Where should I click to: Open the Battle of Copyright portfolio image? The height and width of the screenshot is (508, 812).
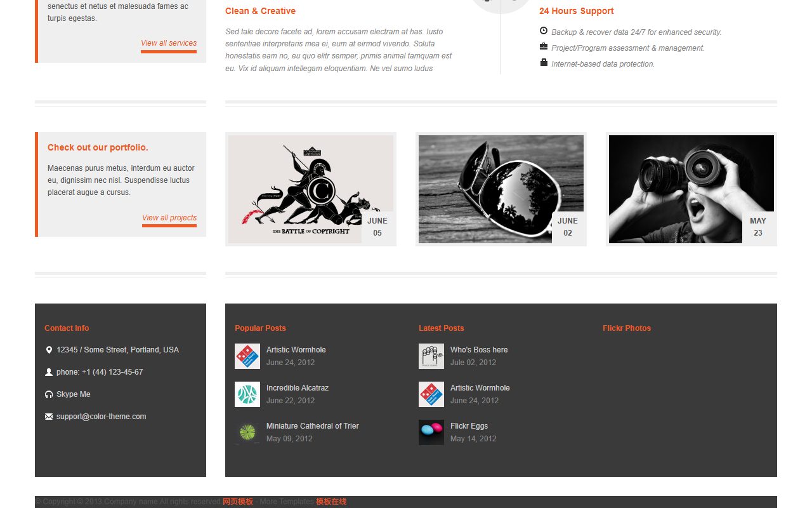tap(311, 189)
